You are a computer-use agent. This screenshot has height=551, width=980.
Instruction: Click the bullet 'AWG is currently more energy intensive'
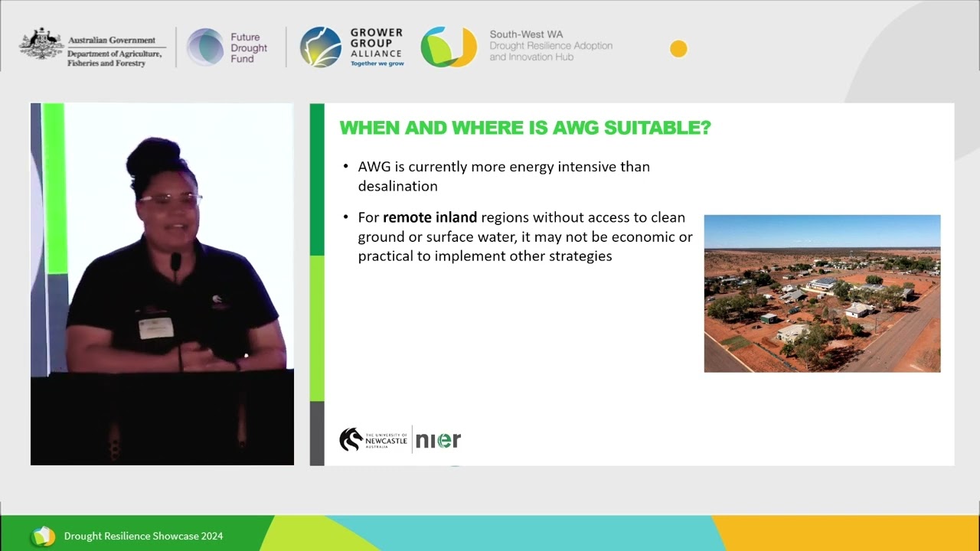coord(504,176)
